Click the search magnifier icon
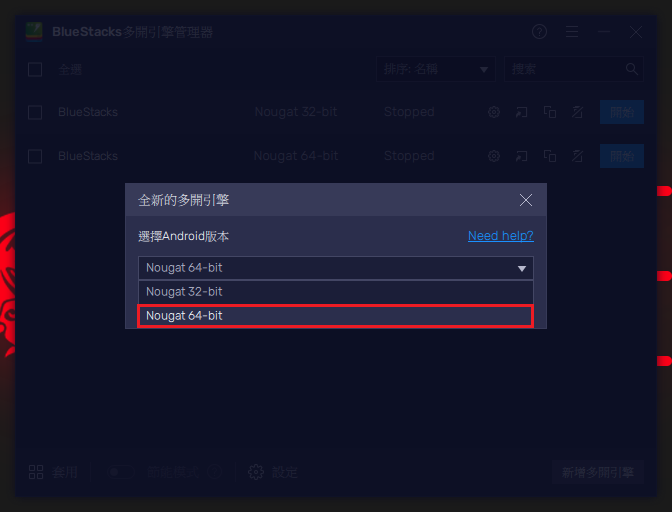 click(x=631, y=69)
